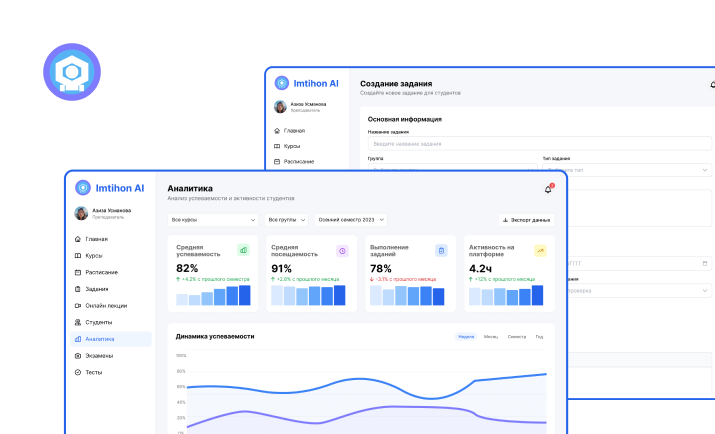Click the green chart icon on Средняя успеваемость card
This screenshot has height=434, width=715.
point(243,250)
